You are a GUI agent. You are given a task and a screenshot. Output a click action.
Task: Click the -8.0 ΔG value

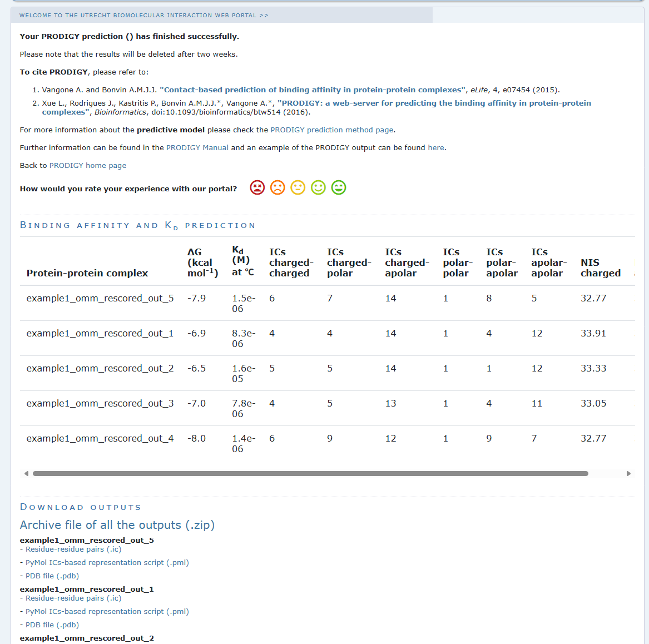pyautogui.click(x=197, y=439)
